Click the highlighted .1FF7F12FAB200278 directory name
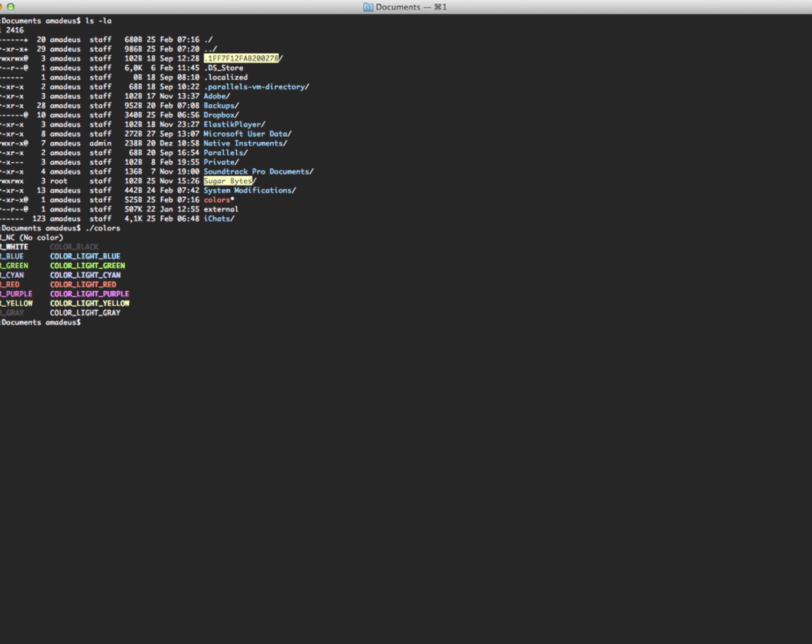The height and width of the screenshot is (644, 812). (x=241, y=58)
